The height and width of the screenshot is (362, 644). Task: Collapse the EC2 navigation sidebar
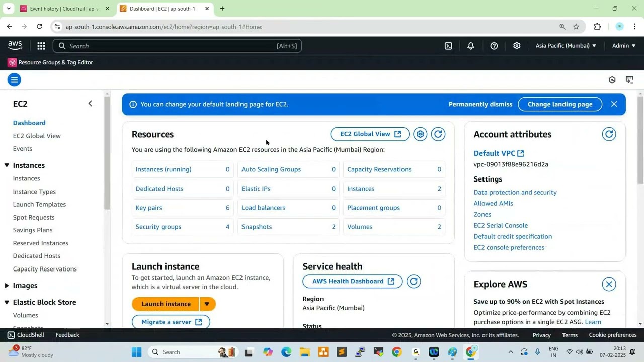[90, 104]
